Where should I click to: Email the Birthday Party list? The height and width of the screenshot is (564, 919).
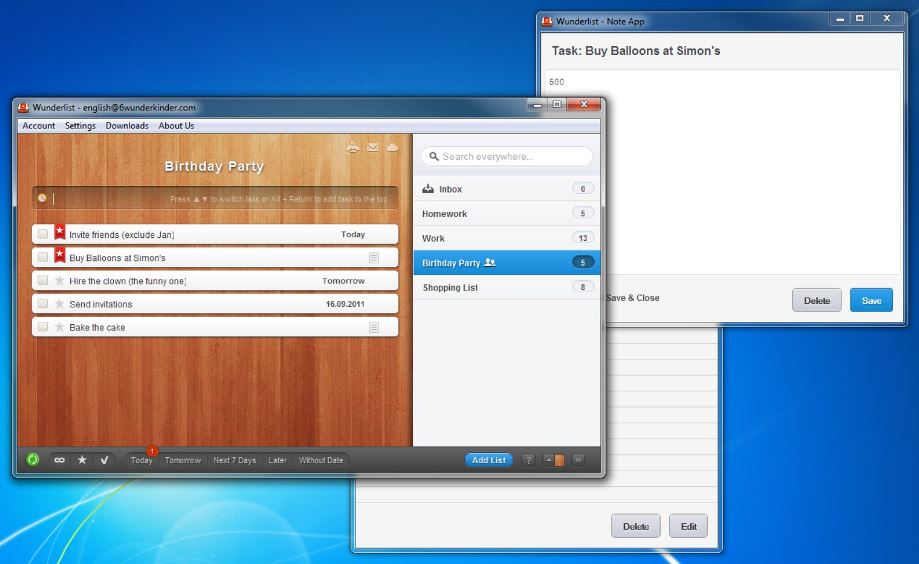(373, 147)
